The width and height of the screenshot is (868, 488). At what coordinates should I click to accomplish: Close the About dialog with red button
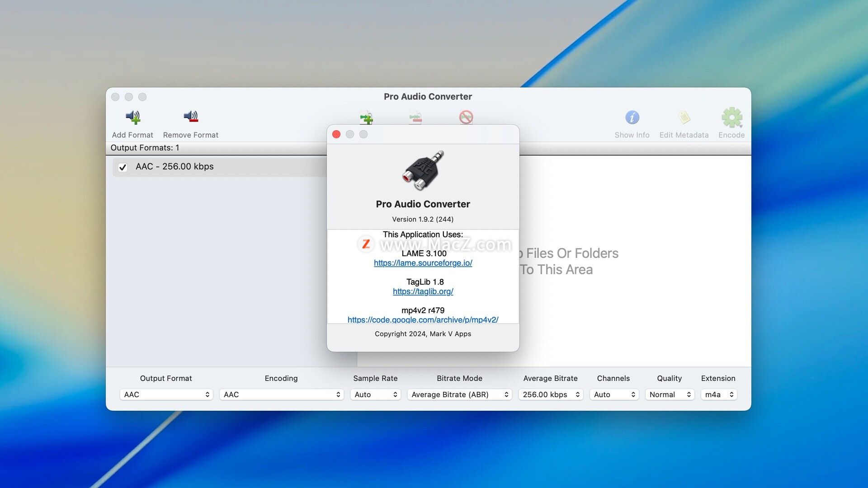coord(336,134)
